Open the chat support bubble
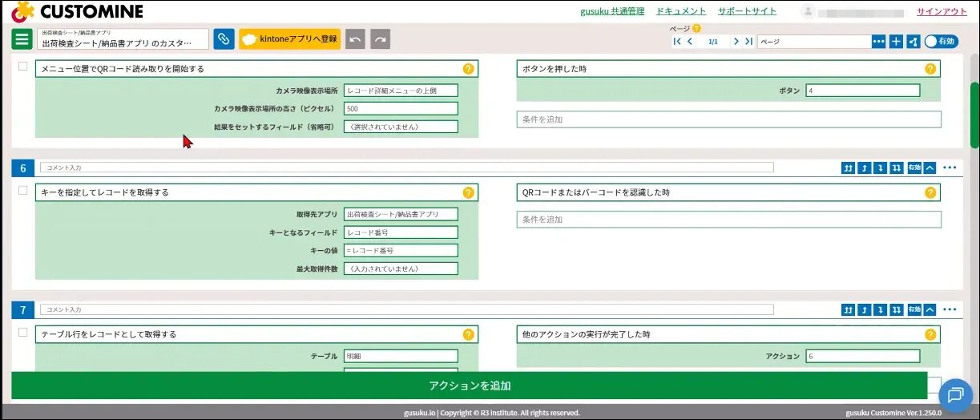This screenshot has height=420, width=980. tap(954, 394)
